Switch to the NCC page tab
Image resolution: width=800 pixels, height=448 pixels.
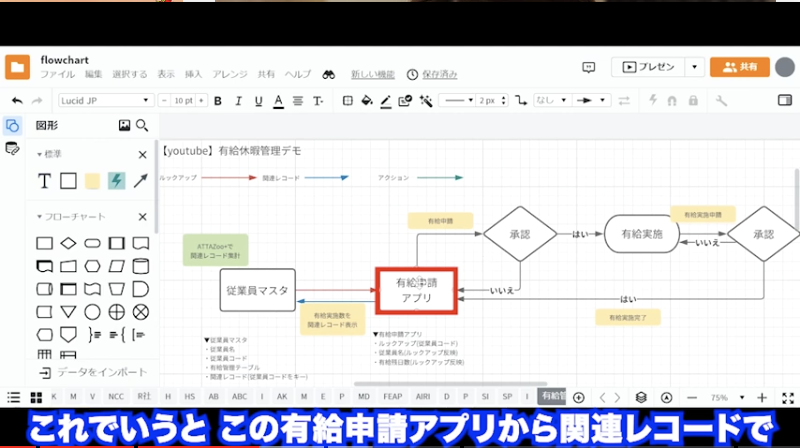116,397
